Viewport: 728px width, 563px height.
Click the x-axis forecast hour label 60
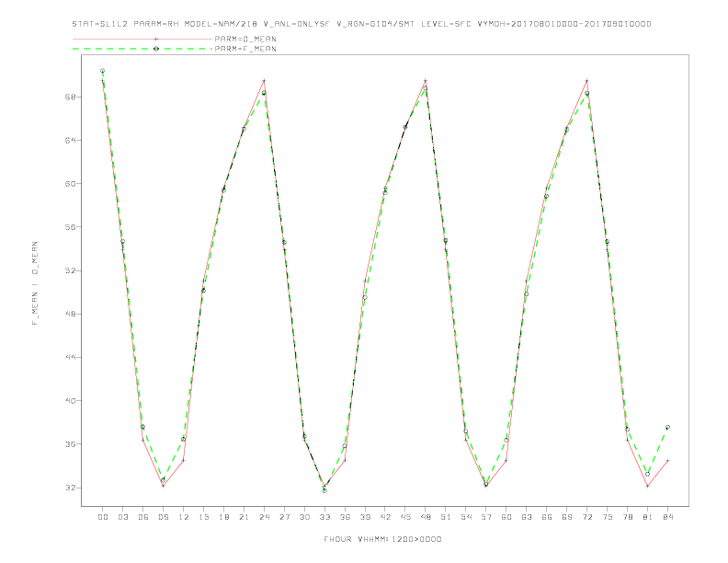pyautogui.click(x=506, y=517)
